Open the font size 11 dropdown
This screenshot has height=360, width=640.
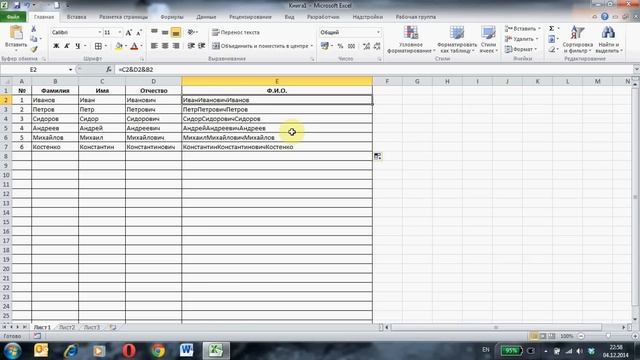click(120, 32)
